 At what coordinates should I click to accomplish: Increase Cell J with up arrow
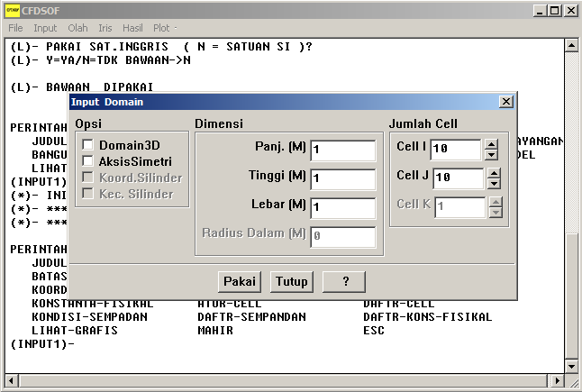pyautogui.click(x=494, y=173)
